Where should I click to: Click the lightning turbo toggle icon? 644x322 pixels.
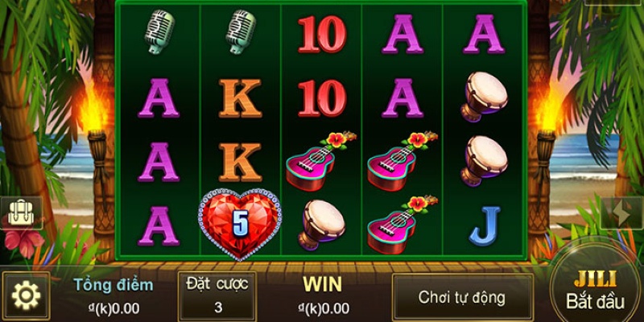[x=621, y=213]
